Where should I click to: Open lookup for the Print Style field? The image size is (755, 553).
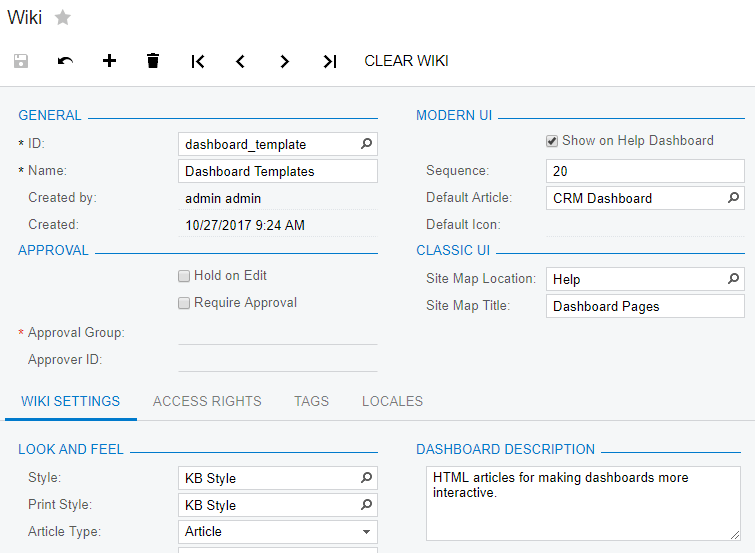click(366, 504)
